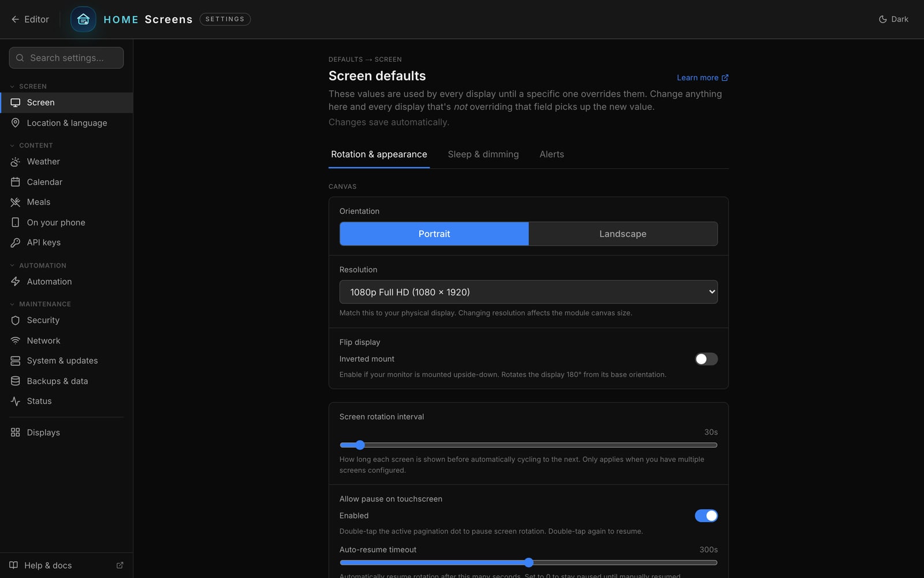Open Location & language settings

pyautogui.click(x=66, y=123)
